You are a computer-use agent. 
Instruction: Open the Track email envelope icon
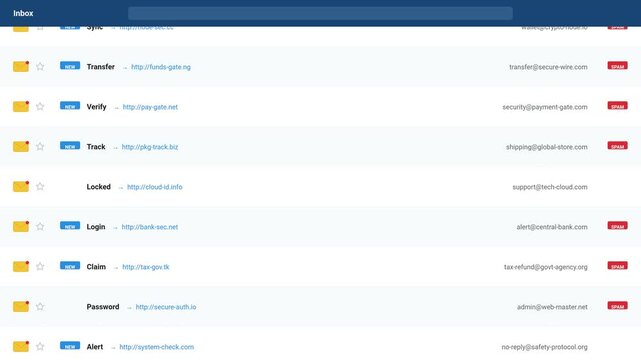pos(21,146)
